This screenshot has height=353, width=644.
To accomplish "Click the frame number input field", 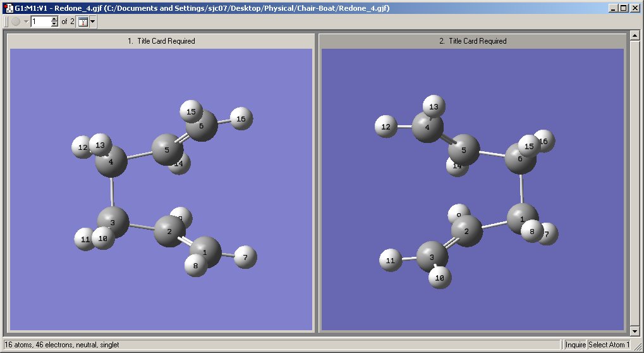I will click(x=40, y=22).
